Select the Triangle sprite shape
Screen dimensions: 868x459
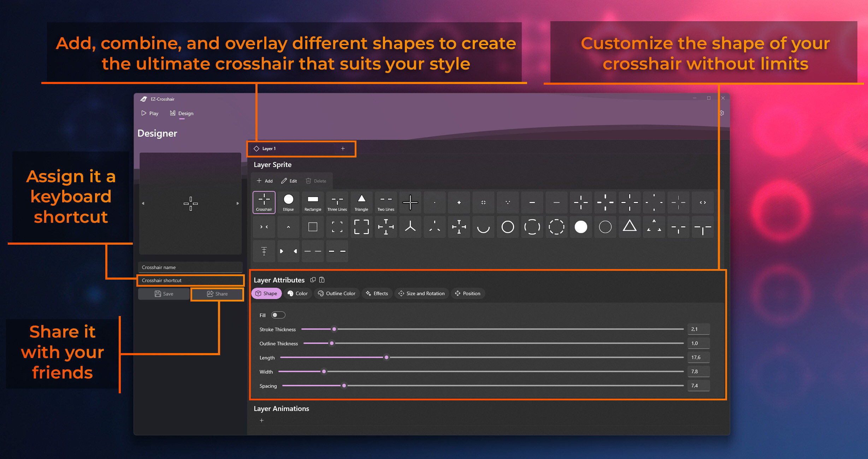pos(361,202)
